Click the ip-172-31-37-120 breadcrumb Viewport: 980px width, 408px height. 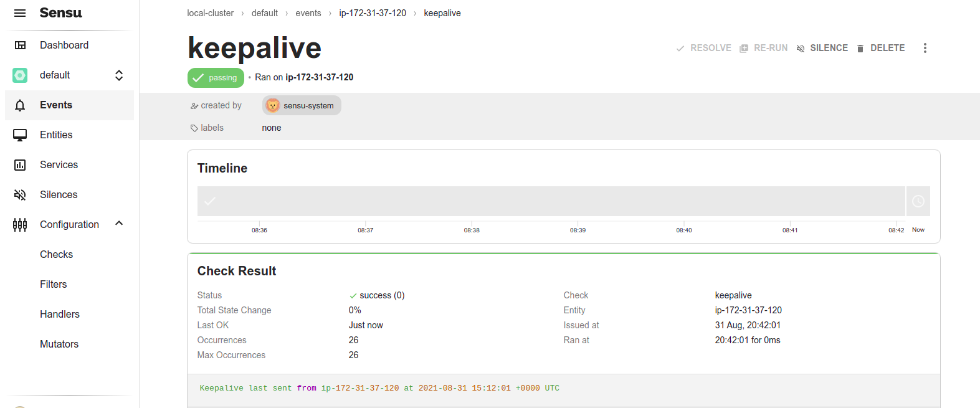tap(373, 13)
